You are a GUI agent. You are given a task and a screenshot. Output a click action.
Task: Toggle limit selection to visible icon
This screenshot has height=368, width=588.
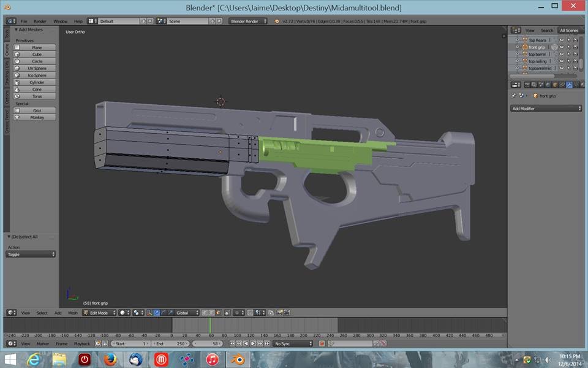coord(227,313)
